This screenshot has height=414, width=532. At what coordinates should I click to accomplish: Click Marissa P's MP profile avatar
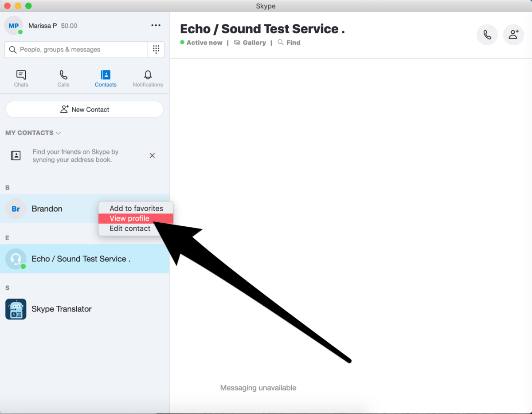(x=14, y=26)
